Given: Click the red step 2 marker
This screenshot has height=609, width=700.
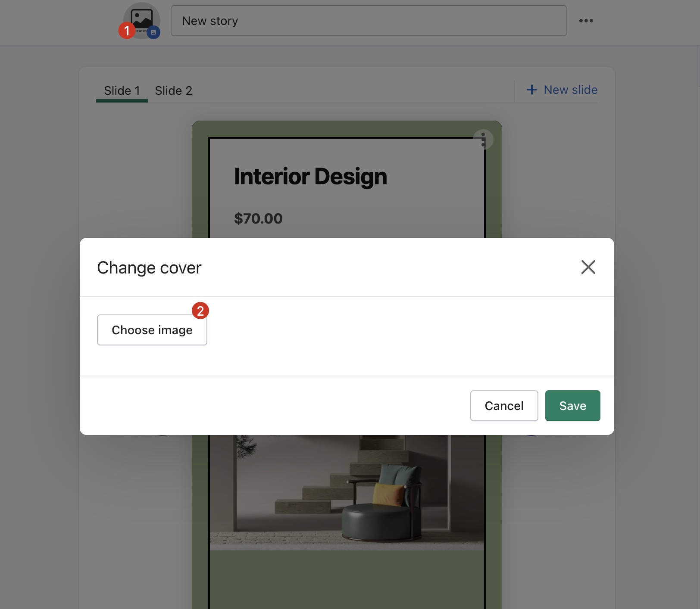Looking at the screenshot, I should tap(200, 311).
